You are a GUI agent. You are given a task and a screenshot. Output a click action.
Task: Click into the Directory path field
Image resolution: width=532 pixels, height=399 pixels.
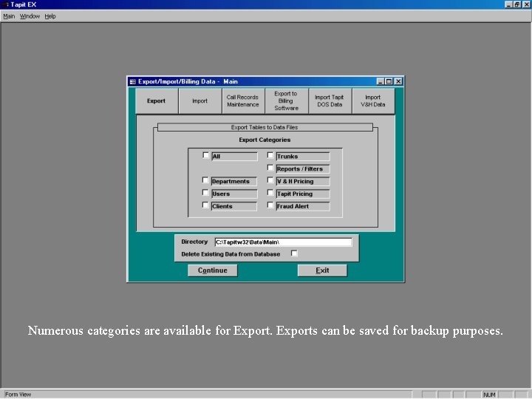[x=283, y=242]
